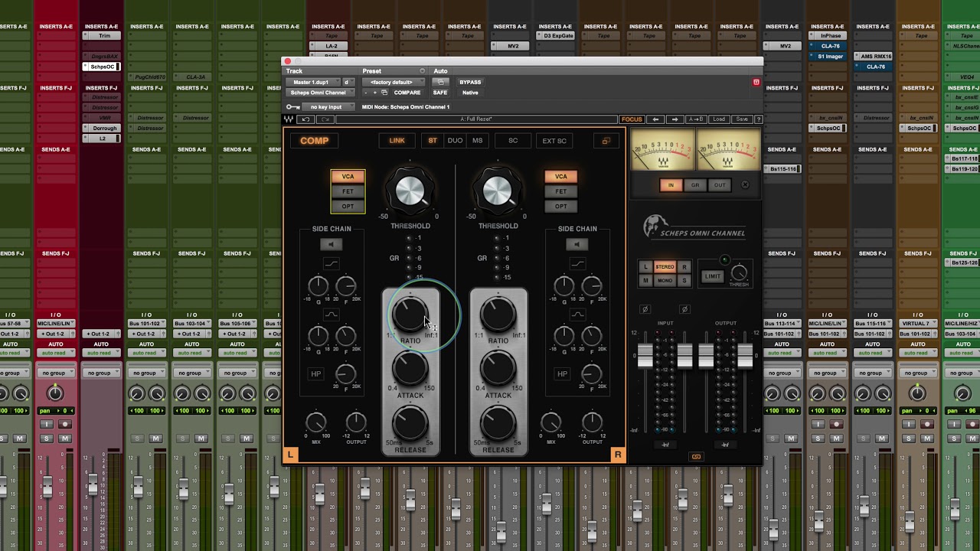This screenshot has width=980, height=551.
Task: Invert left input phase button
Action: [x=645, y=309]
